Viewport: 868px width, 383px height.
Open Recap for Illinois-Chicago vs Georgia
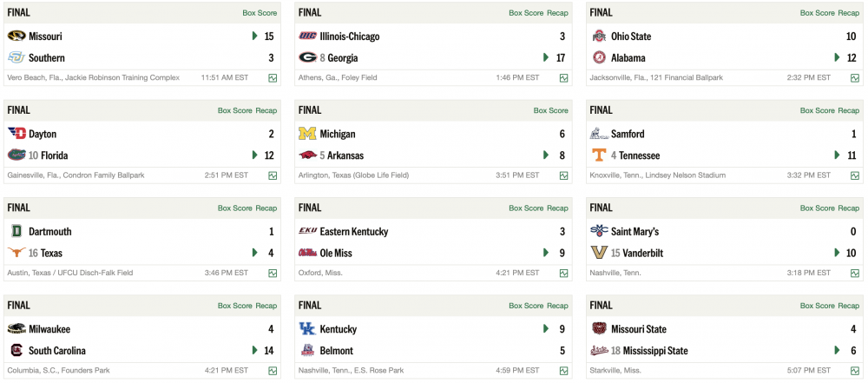pyautogui.click(x=558, y=13)
